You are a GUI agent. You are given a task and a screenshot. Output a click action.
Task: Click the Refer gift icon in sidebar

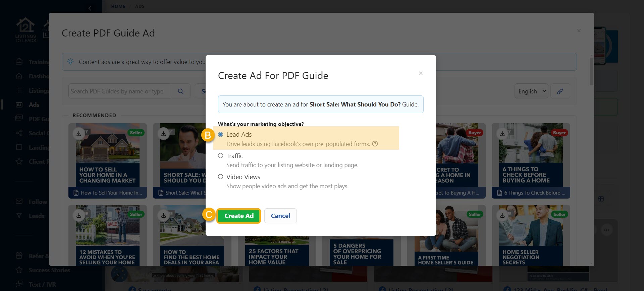click(19, 256)
